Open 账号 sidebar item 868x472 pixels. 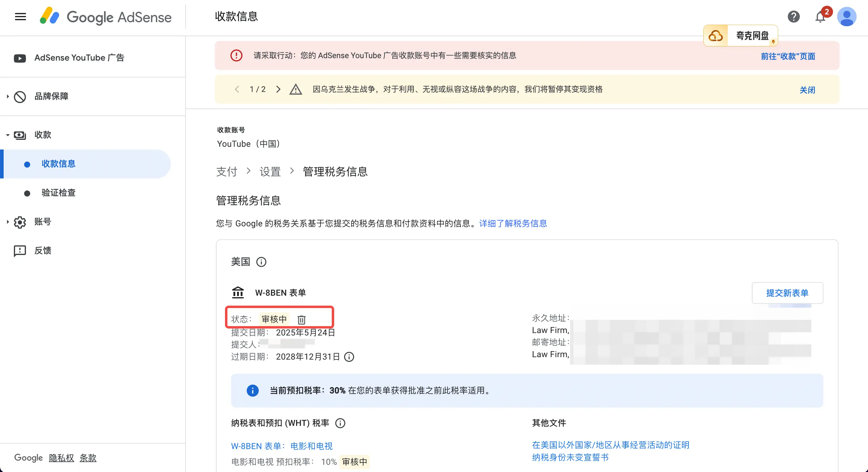click(43, 222)
